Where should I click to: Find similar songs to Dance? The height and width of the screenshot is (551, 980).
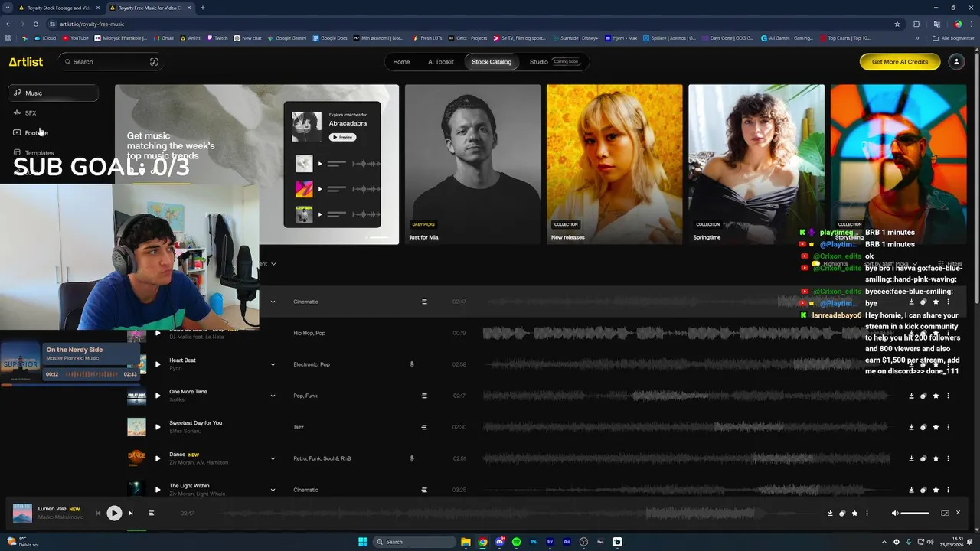923,458
